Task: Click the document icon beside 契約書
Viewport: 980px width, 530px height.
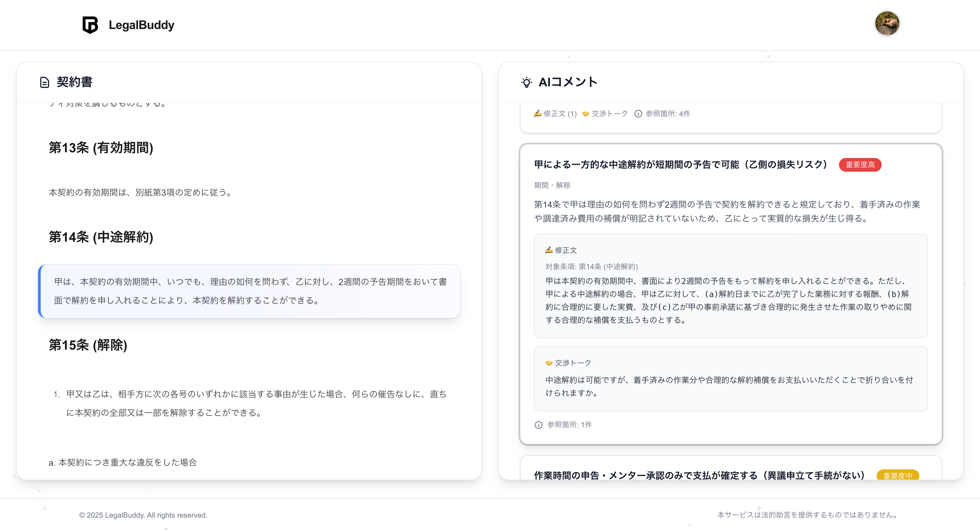Action: [45, 82]
